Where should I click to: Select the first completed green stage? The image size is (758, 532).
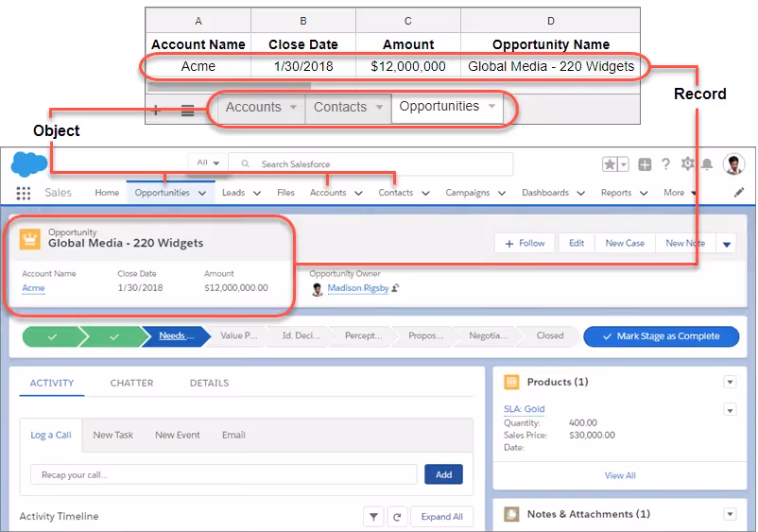(53, 336)
